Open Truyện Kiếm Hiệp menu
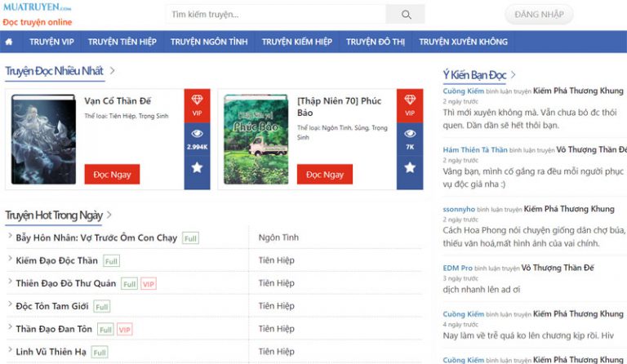627x364 pixels. 296,42
